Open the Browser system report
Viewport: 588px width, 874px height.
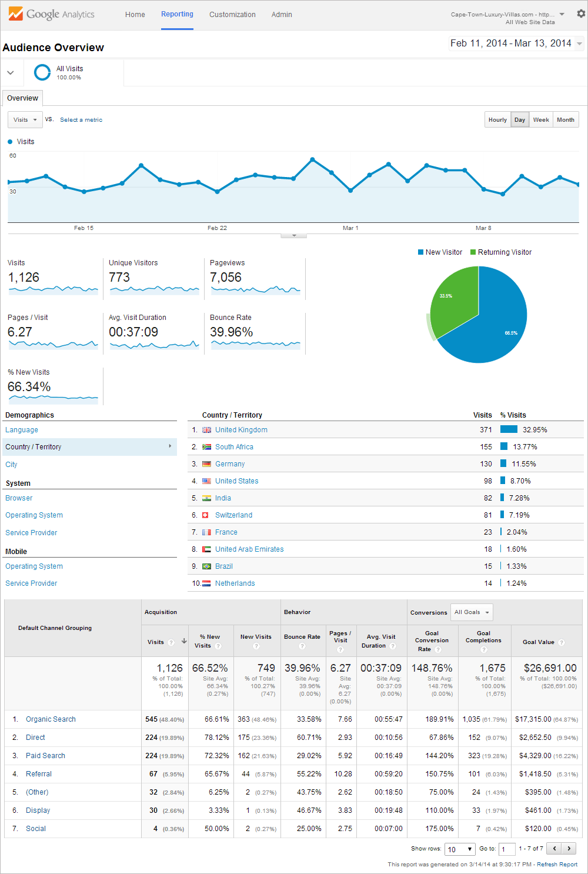(x=19, y=498)
